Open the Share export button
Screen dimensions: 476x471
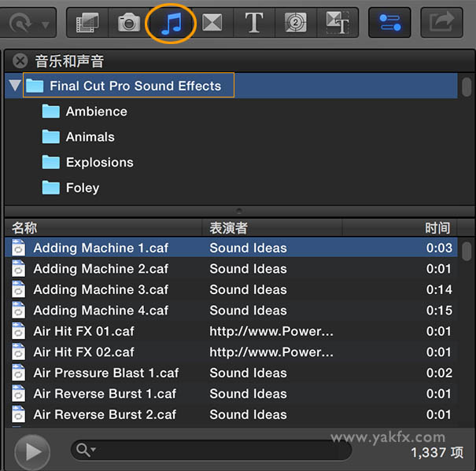(441, 23)
